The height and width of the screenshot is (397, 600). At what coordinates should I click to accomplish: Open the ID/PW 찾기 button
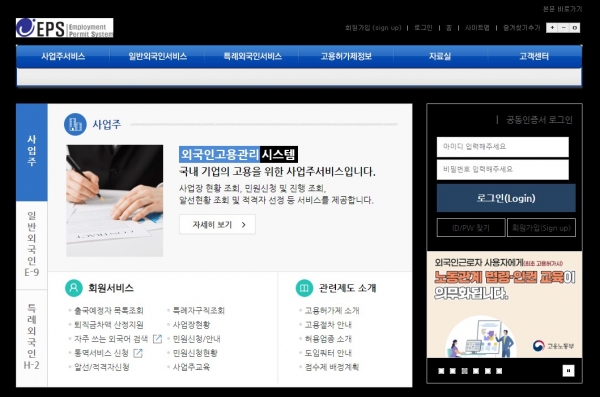(471, 228)
